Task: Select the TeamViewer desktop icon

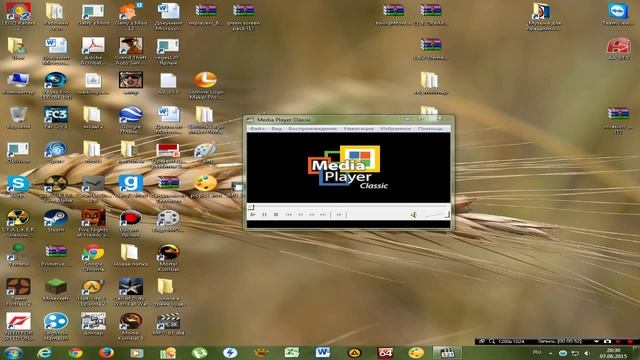Action: [x=618, y=13]
